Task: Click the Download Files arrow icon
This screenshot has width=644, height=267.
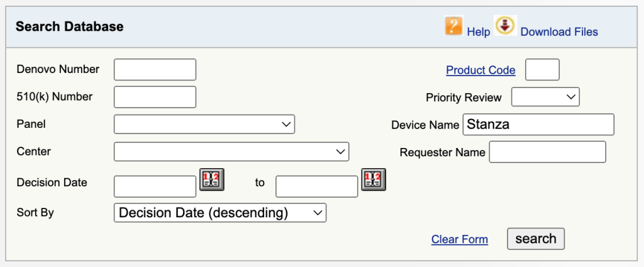Action: click(x=505, y=26)
